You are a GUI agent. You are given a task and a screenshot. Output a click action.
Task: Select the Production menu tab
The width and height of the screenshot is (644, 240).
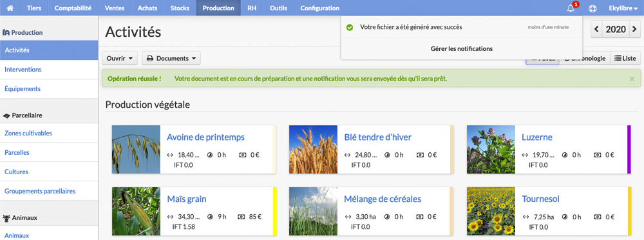[218, 8]
